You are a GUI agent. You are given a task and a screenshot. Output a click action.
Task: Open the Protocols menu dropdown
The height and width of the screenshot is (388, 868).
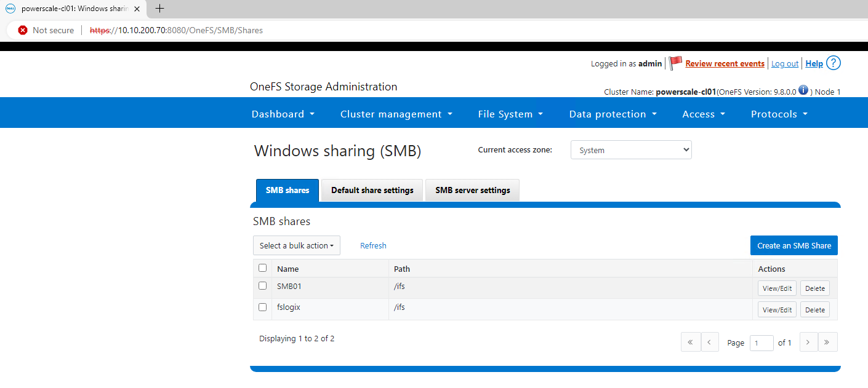779,114
